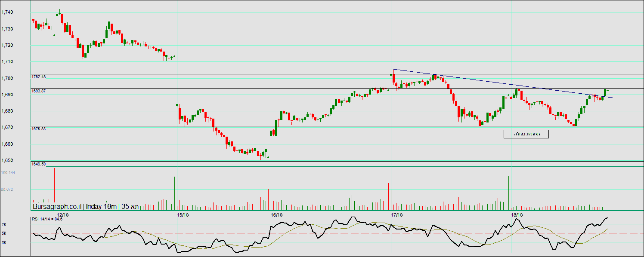This screenshot has height=257, width=644.
Task: Click the 1649.50 price level label
Action: 38,164
